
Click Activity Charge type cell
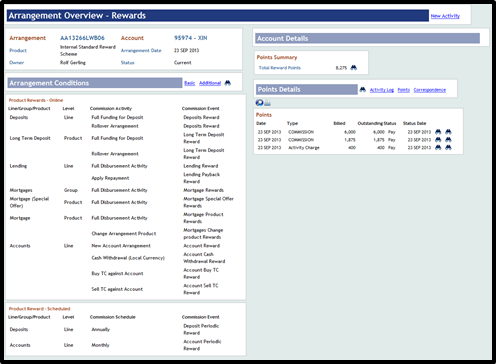pos(304,148)
